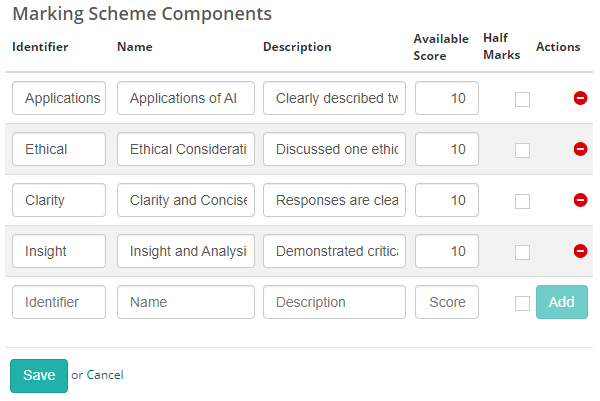Screen dimensions: 600x401
Task: Edit the Insight identifier field
Action: 59,251
